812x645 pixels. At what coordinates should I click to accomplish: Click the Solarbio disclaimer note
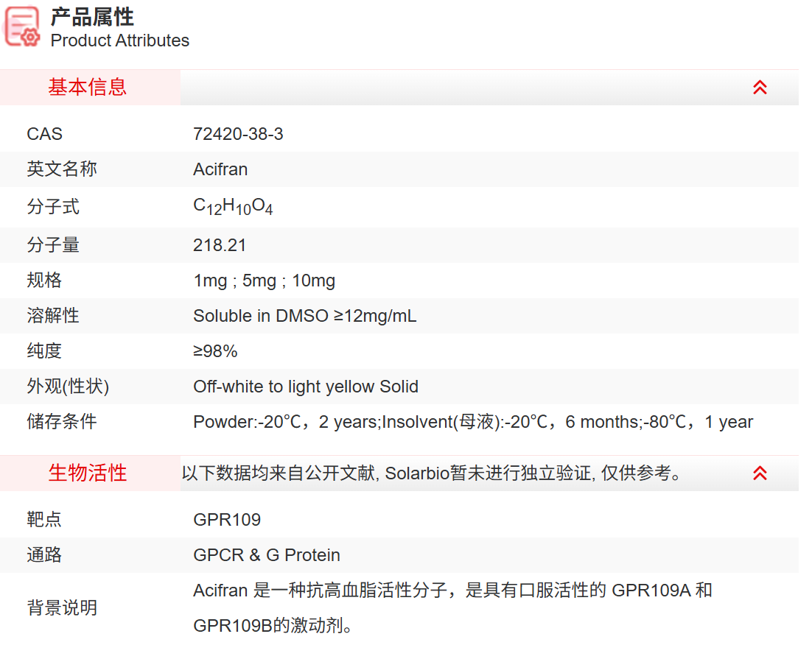[432, 473]
